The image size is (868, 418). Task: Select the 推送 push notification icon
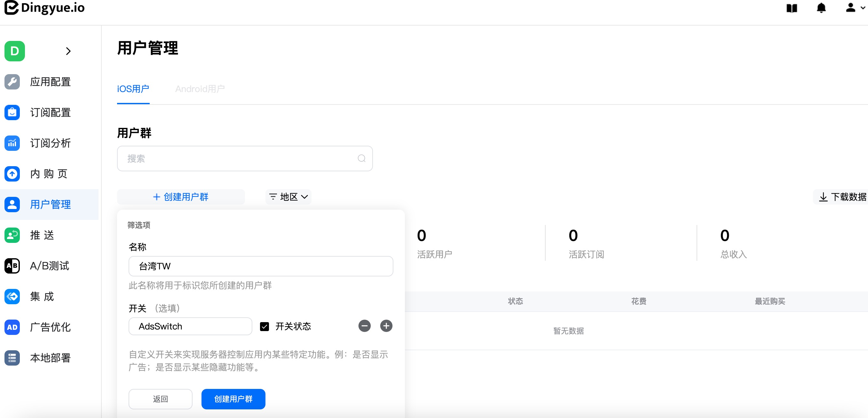point(12,235)
